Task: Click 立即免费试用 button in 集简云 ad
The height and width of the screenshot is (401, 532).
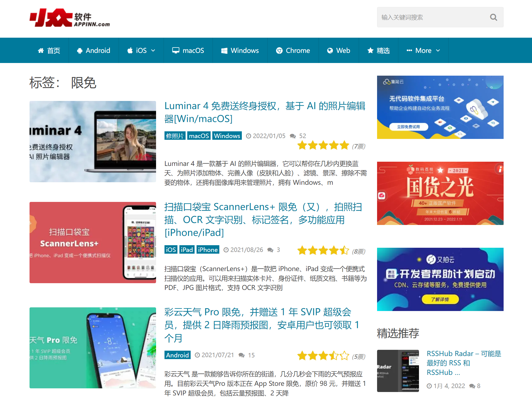Action: coord(408,127)
